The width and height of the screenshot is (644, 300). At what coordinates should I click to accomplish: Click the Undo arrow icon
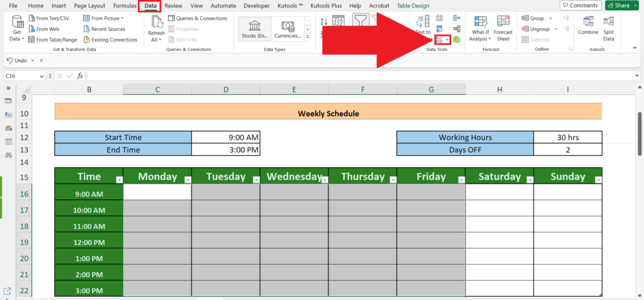coord(10,60)
